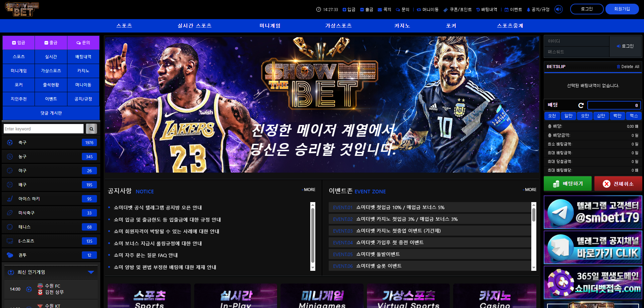The image size is (644, 308).
Task: Select the 오천 amount chip
Action: (552, 116)
